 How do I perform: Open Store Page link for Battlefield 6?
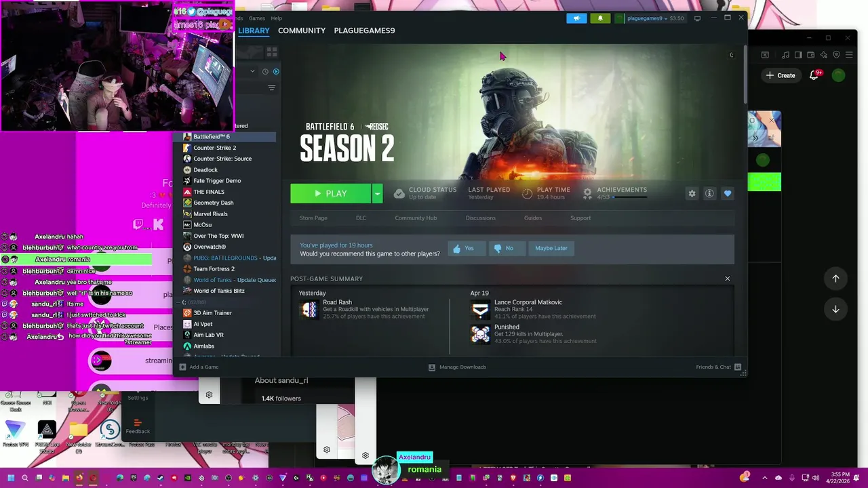[313, 218]
